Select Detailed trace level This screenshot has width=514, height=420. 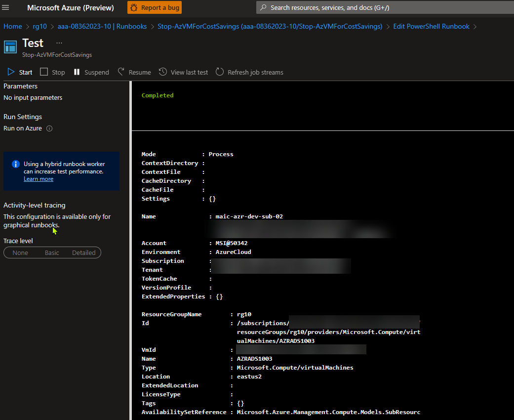point(84,252)
